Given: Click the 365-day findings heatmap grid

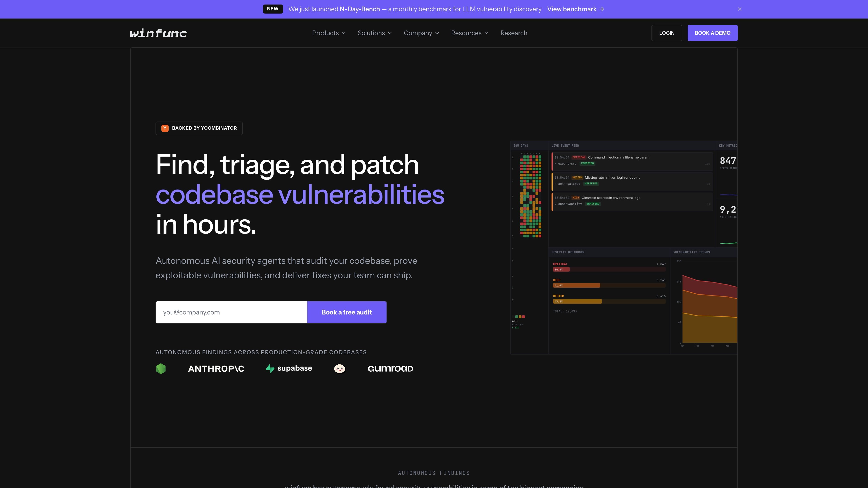Looking at the screenshot, I should (531, 196).
